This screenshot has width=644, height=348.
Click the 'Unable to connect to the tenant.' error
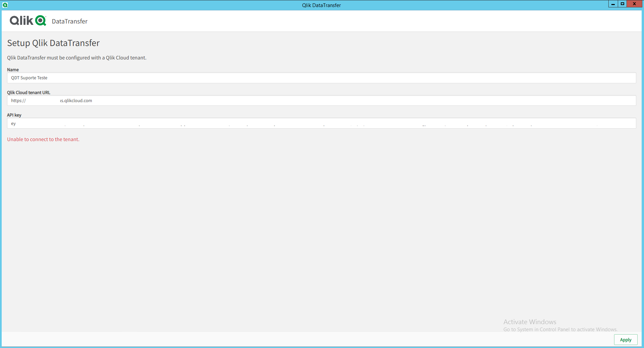43,139
